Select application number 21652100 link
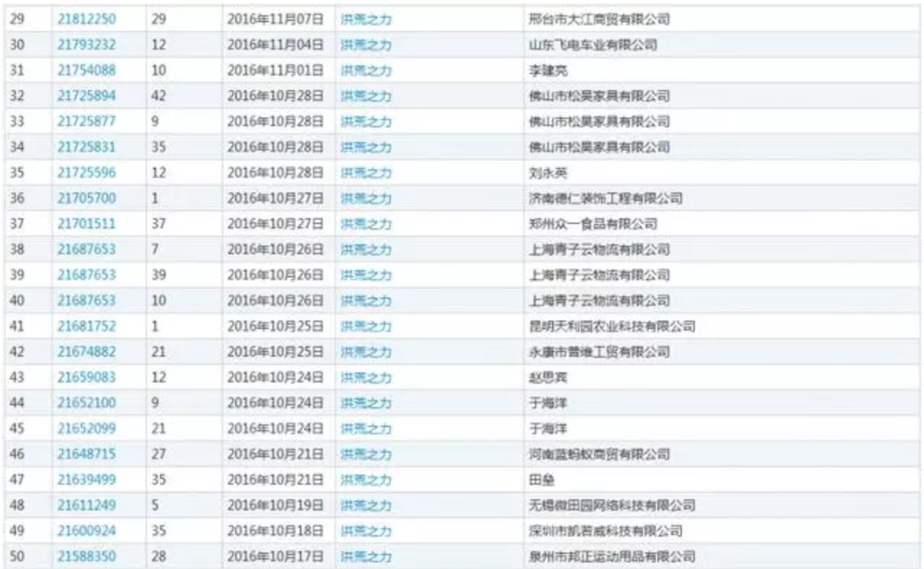Screen dimensions: 924x569 coord(86,403)
